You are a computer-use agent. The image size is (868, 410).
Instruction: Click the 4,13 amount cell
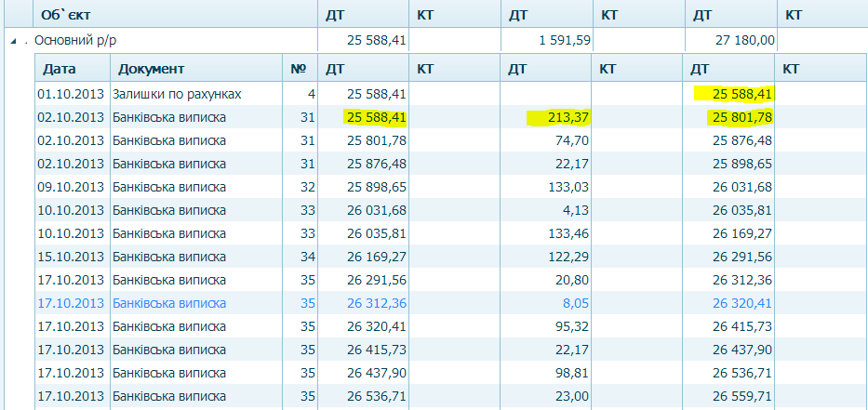[x=576, y=210]
